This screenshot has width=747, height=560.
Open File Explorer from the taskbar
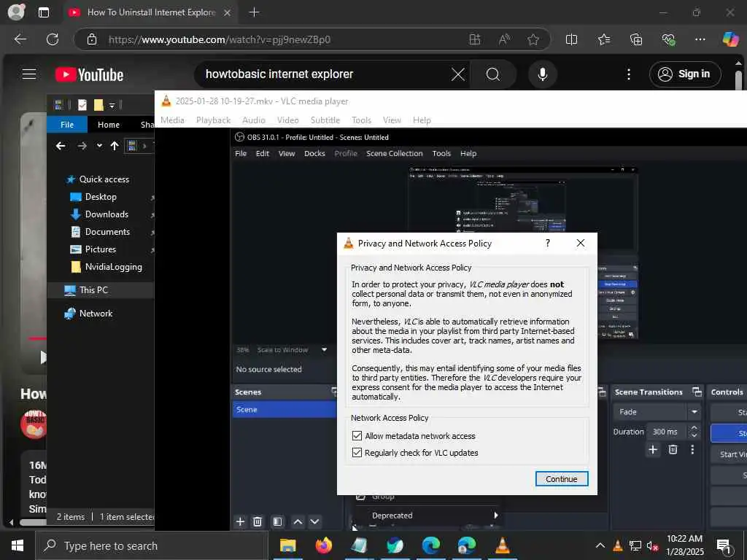[287, 545]
